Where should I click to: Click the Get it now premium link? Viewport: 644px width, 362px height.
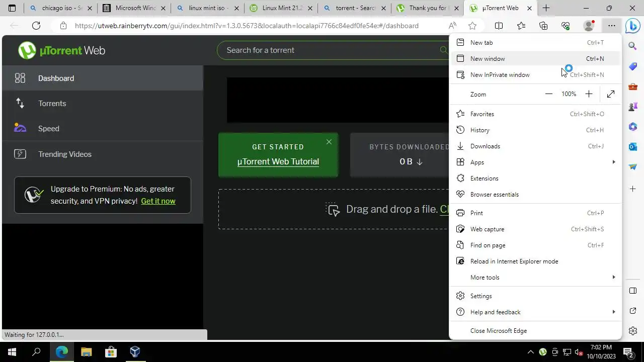pyautogui.click(x=158, y=201)
